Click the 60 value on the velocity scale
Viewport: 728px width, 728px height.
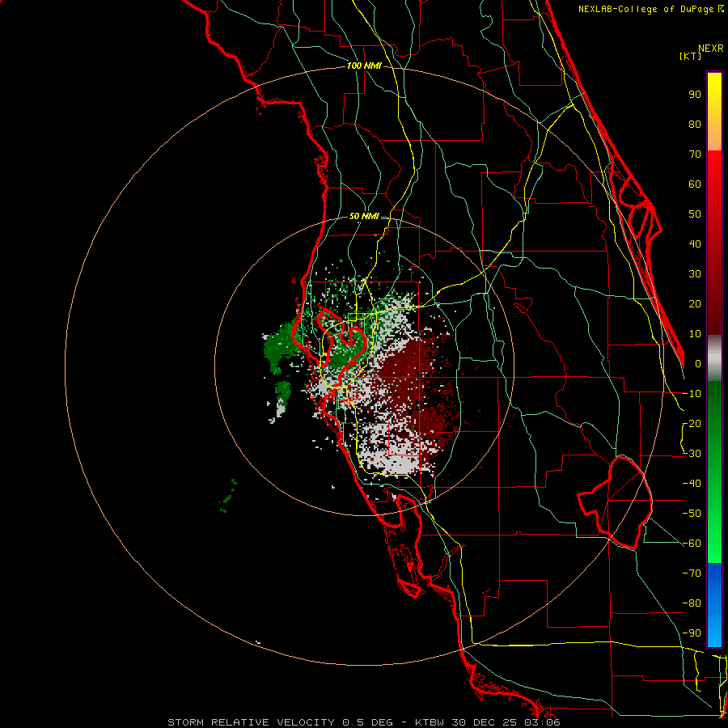(695, 184)
